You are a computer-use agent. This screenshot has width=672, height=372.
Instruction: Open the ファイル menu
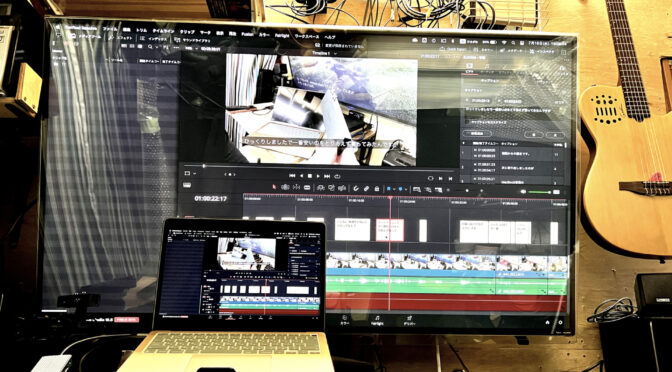tap(110, 29)
